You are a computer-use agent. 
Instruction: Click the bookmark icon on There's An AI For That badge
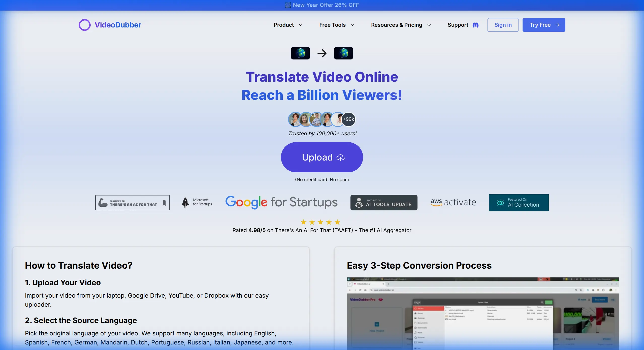pos(164,203)
